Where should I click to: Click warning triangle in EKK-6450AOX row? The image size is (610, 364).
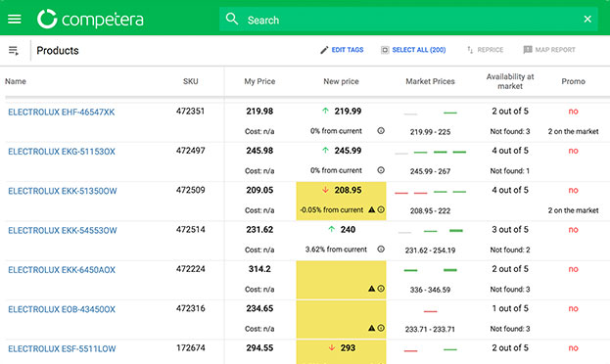(371, 289)
